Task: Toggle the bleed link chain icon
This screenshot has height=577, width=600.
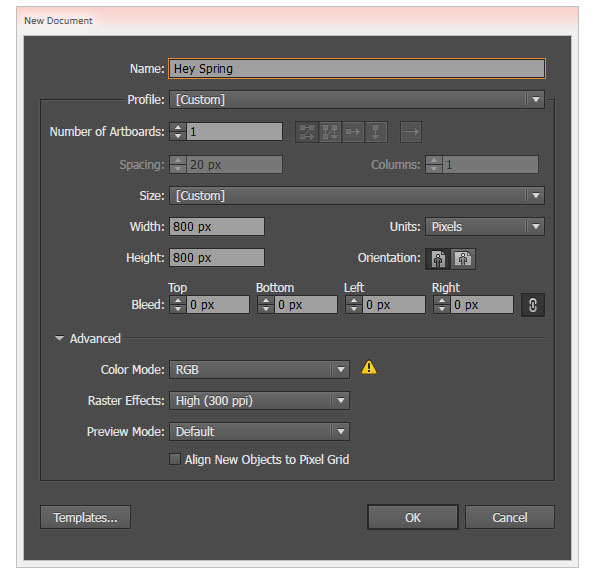Action: click(x=533, y=305)
